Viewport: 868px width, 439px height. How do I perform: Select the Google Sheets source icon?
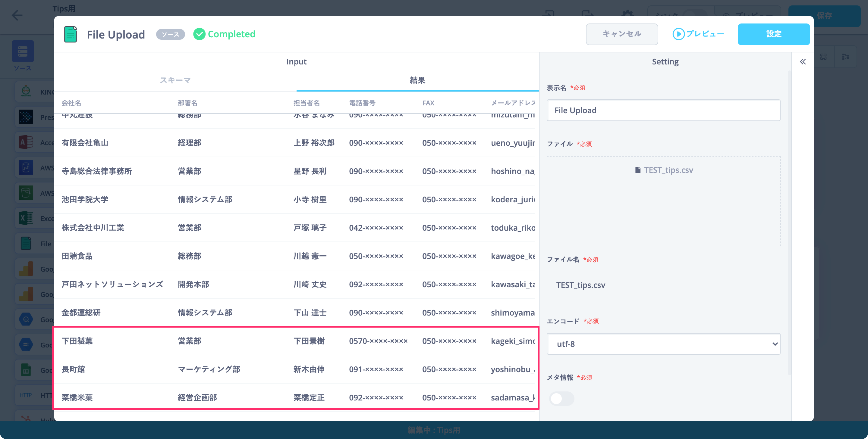coord(26,370)
